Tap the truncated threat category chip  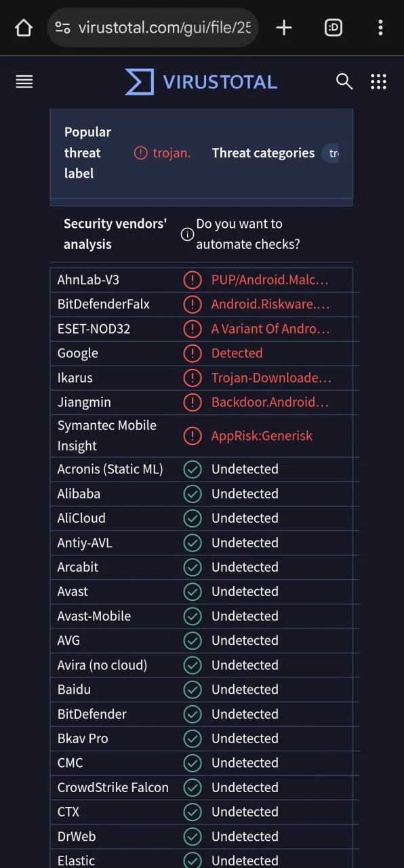pyautogui.click(x=331, y=153)
